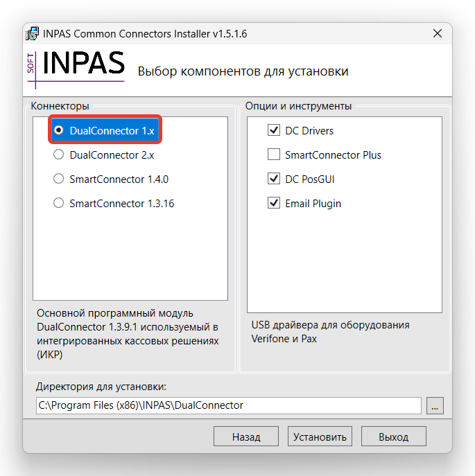Viewport: 475px width, 476px height.
Task: Disable the DC PosGUI checkbox
Action: click(274, 179)
